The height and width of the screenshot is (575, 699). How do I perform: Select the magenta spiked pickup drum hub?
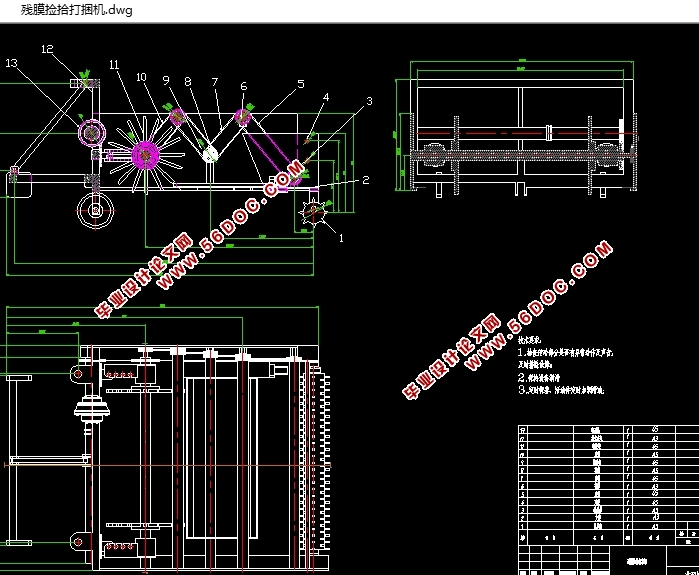(145, 155)
